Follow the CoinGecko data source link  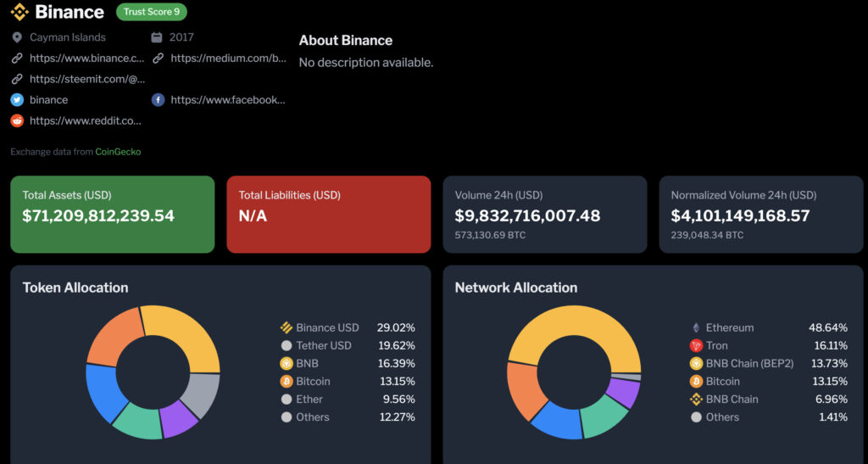pos(118,152)
